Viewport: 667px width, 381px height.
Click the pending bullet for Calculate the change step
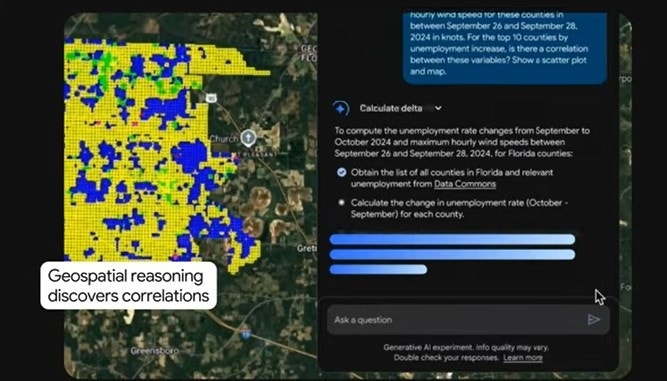(x=341, y=203)
